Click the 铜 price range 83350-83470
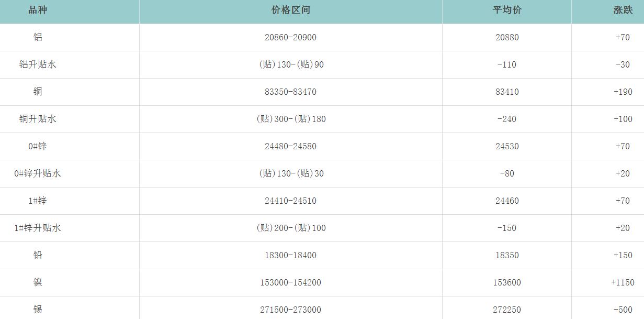Screen dimensions: 644x319 click(290, 92)
